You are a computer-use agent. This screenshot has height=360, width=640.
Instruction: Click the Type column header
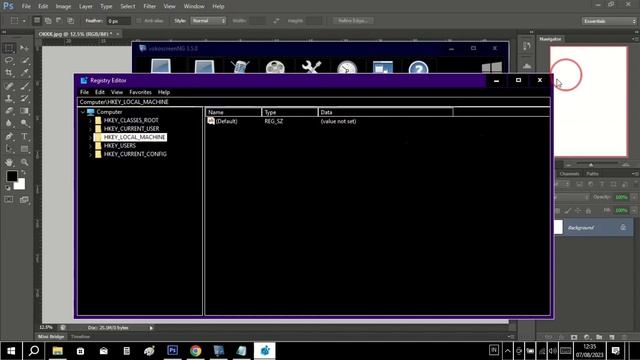(x=290, y=112)
